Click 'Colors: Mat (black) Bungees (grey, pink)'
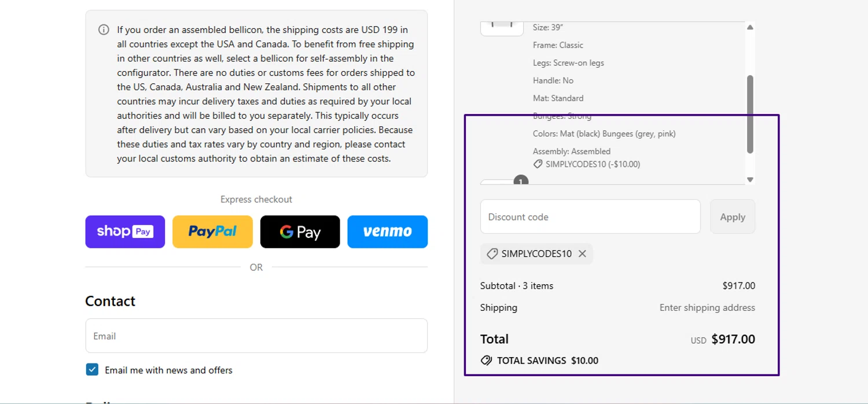Viewport: 868px width, 404px height. coord(604,134)
